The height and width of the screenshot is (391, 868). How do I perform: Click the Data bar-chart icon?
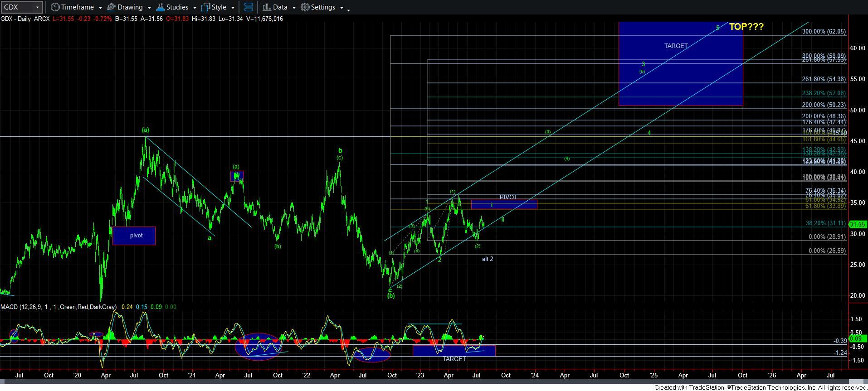click(x=267, y=7)
